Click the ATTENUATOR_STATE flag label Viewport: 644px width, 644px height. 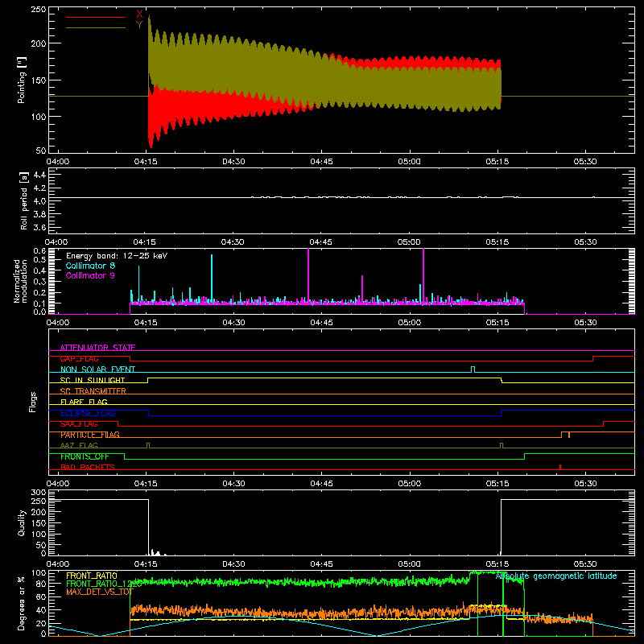pyautogui.click(x=97, y=348)
